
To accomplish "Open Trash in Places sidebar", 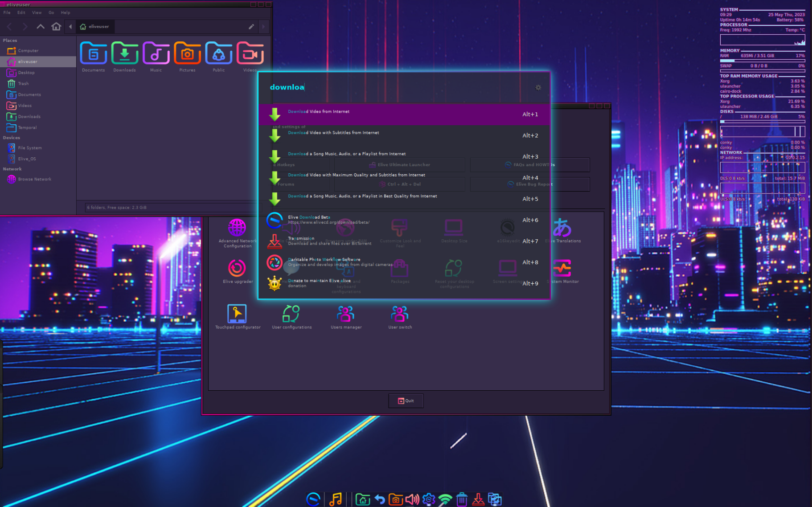I will (x=38, y=84).
